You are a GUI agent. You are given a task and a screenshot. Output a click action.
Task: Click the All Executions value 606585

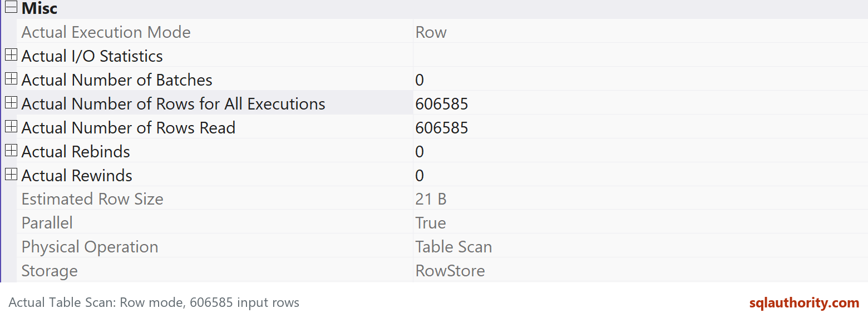coord(442,104)
